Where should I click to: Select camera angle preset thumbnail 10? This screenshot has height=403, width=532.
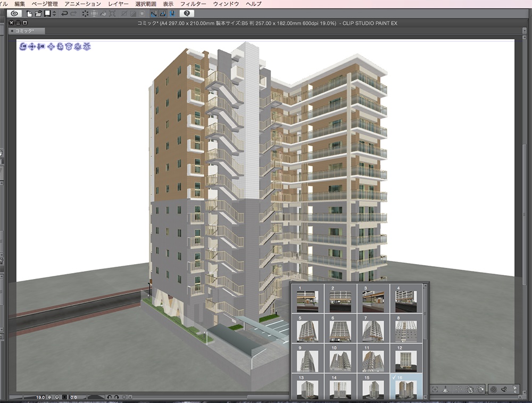coord(341,361)
